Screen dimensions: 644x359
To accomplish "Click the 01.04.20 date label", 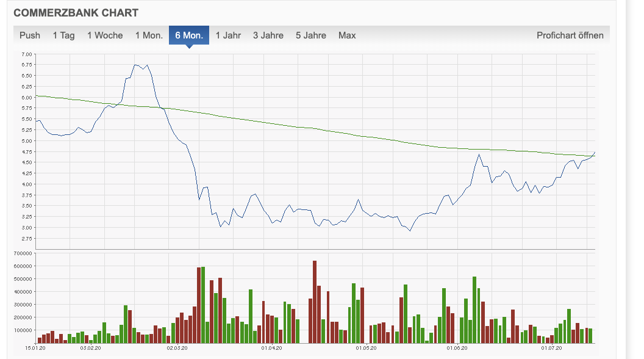I will 272,348.
